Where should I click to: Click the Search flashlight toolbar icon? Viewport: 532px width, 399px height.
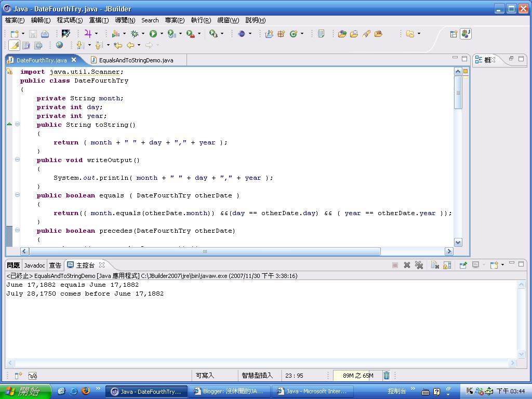(366, 34)
